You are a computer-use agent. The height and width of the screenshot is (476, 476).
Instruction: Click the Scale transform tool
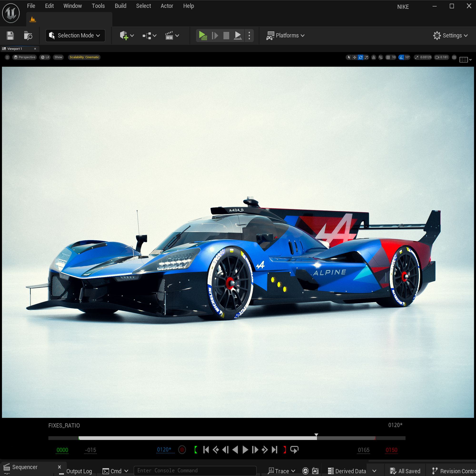pos(366,57)
